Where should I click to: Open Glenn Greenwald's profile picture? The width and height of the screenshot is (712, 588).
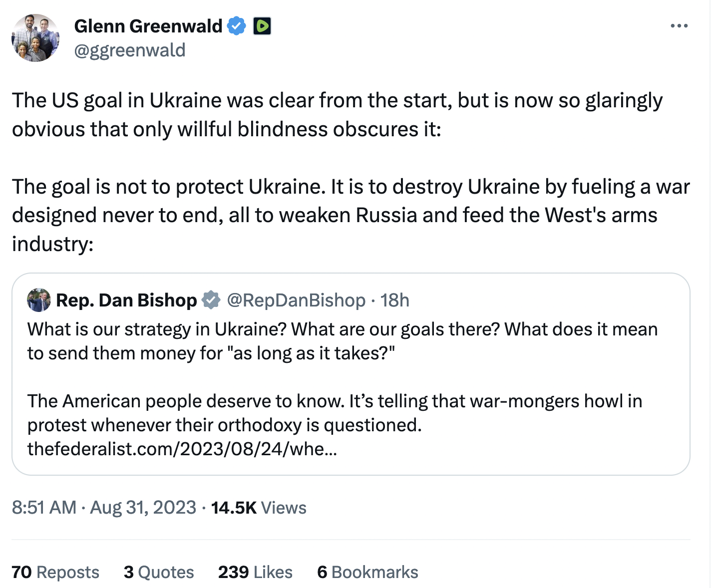(35, 38)
